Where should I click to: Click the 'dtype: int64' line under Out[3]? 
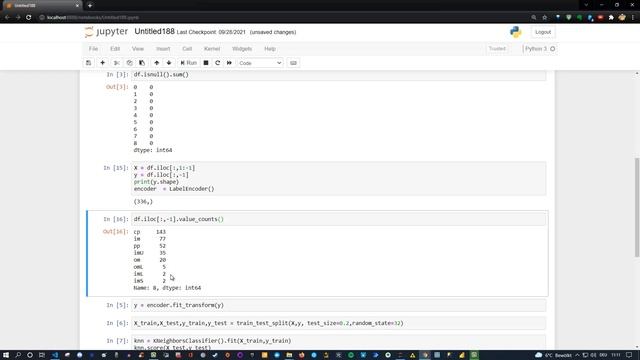pyautogui.click(x=153, y=150)
